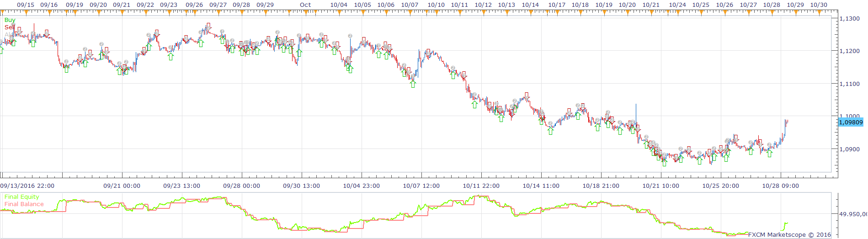868x239 pixels.
Task: Select the Final Equity legend label
Action: click(22, 197)
